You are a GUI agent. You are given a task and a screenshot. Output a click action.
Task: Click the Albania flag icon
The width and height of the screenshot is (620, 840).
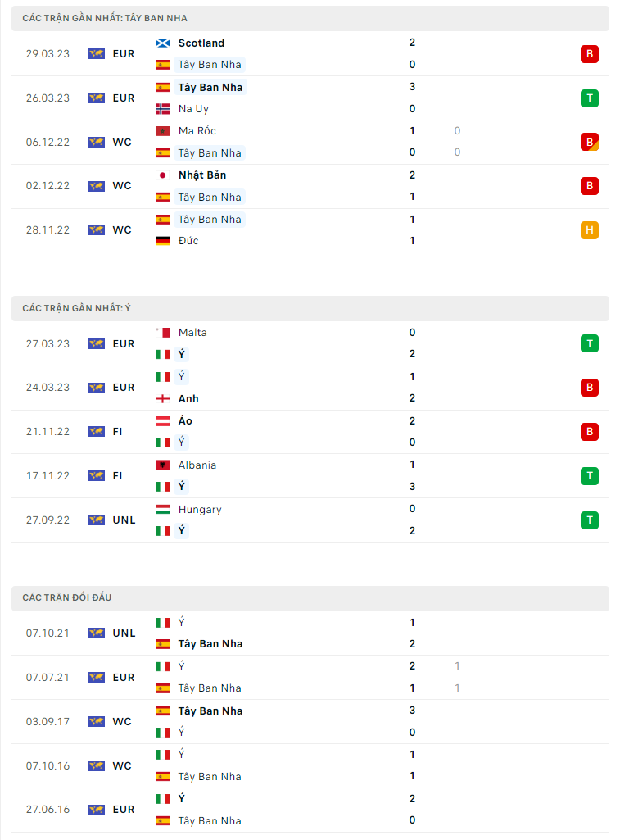(162, 465)
